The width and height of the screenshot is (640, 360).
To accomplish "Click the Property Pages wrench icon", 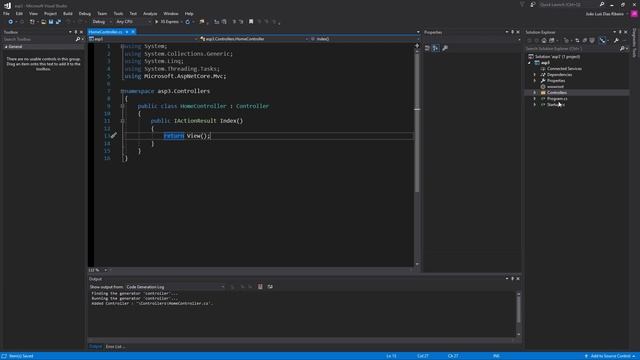I will [445, 48].
